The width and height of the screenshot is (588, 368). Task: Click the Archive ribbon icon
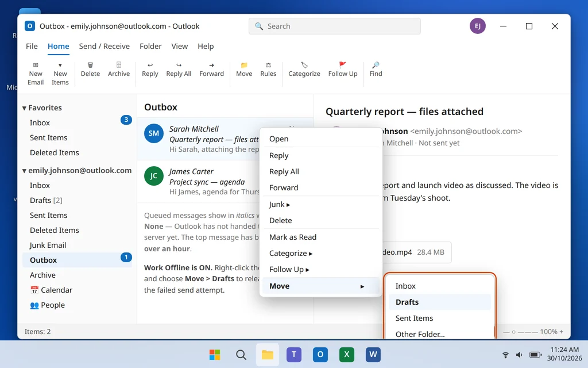pyautogui.click(x=118, y=65)
